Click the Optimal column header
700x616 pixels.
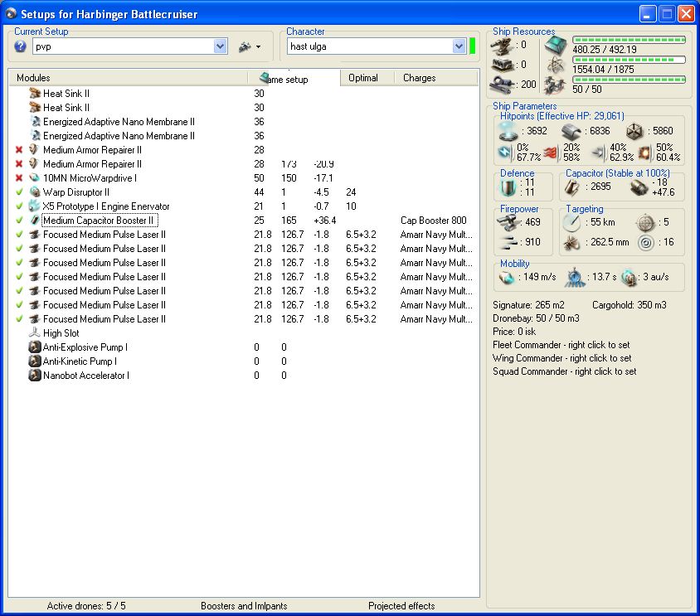pyautogui.click(x=367, y=78)
